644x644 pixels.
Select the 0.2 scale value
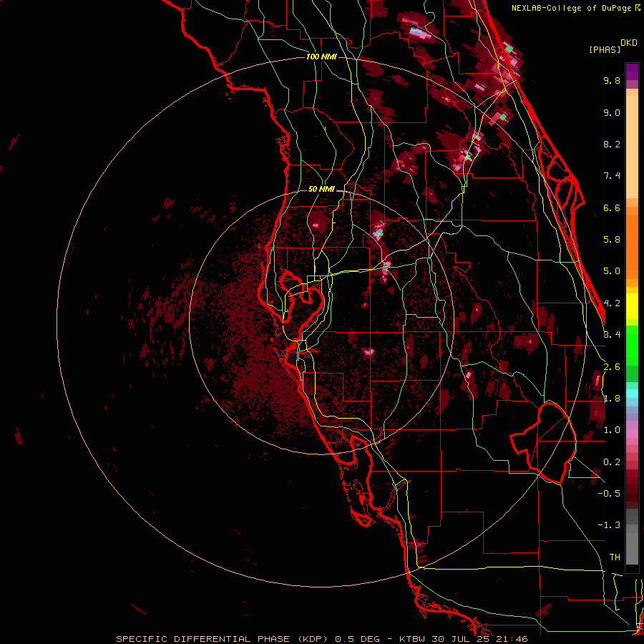[x=612, y=462]
